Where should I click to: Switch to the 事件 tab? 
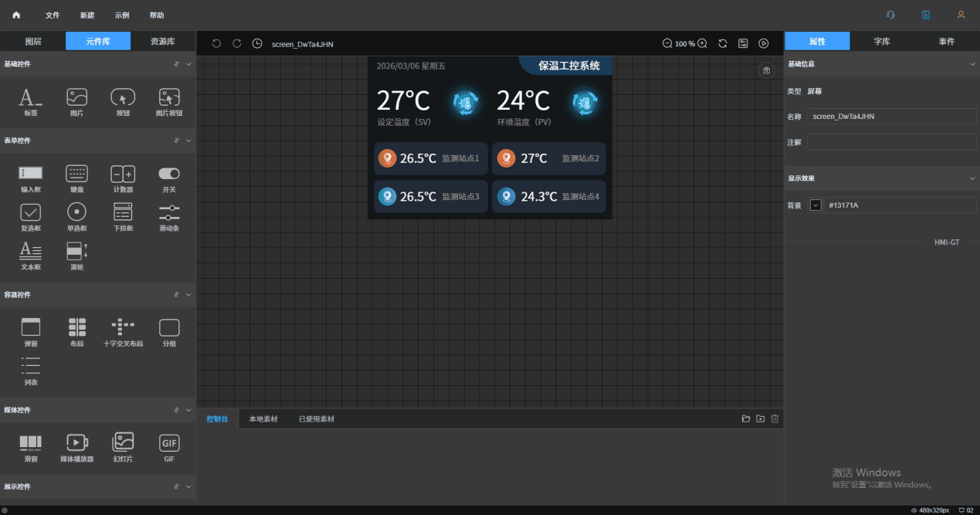[x=947, y=42]
